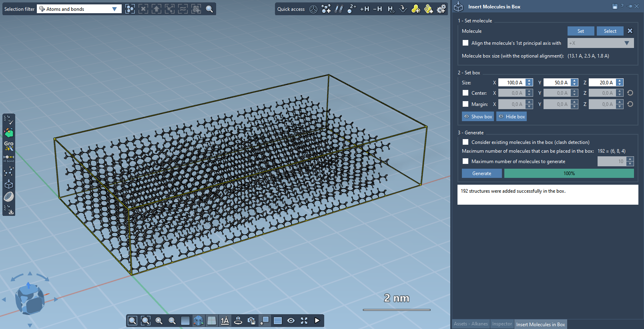Click the screenshot camera save icon

pyautogui.click(x=251, y=321)
